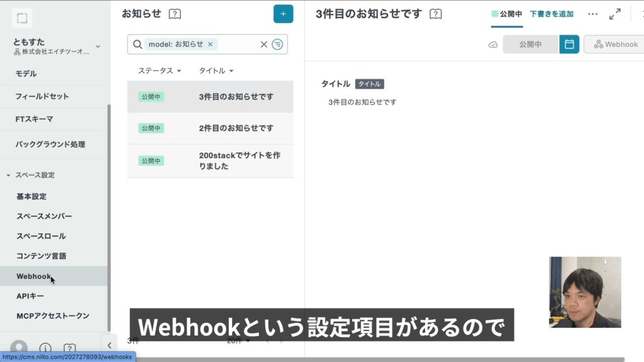644x362 pixels.
Task: Open the three-dots more options menu
Action: [x=592, y=14]
